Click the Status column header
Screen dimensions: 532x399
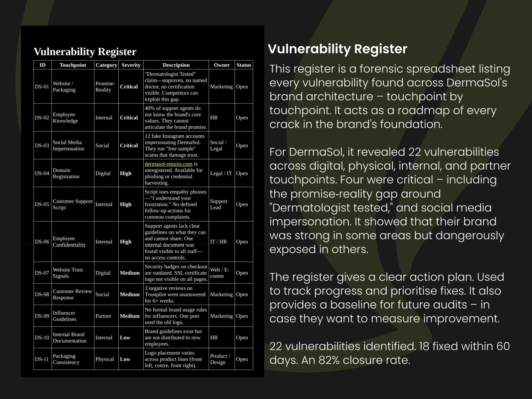244,65
